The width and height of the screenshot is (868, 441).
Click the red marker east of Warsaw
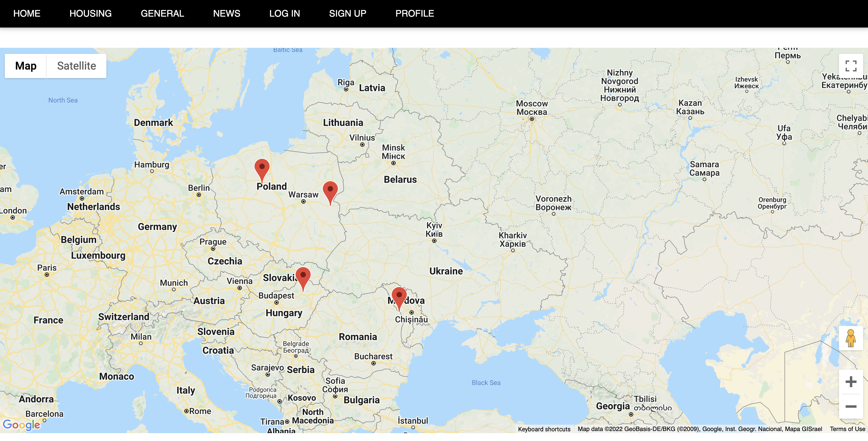(330, 191)
